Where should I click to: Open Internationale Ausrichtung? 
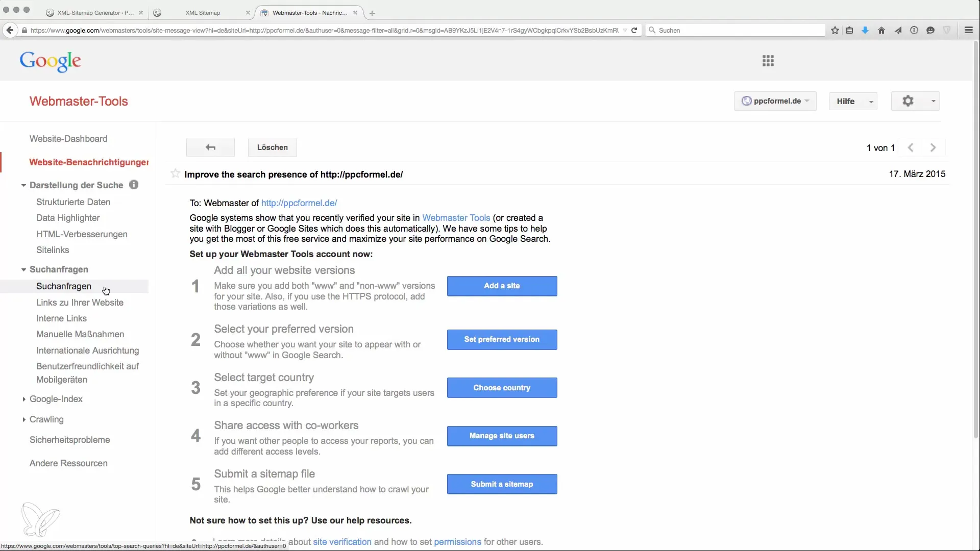pos(87,350)
